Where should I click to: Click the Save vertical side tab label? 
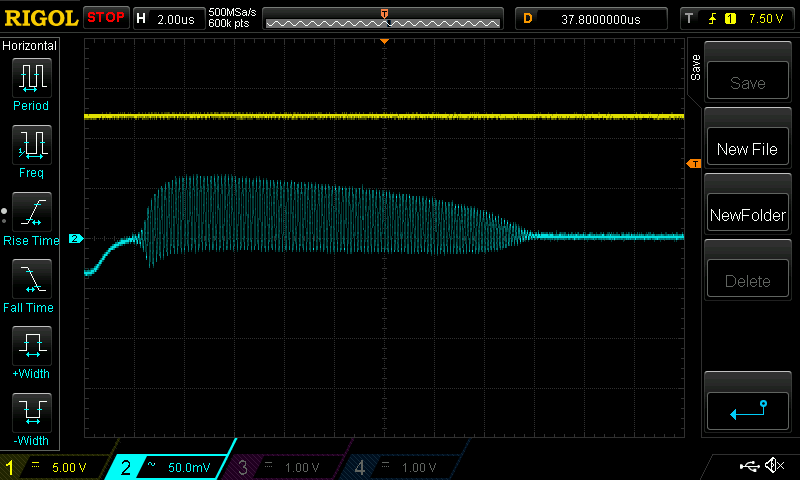tap(695, 68)
